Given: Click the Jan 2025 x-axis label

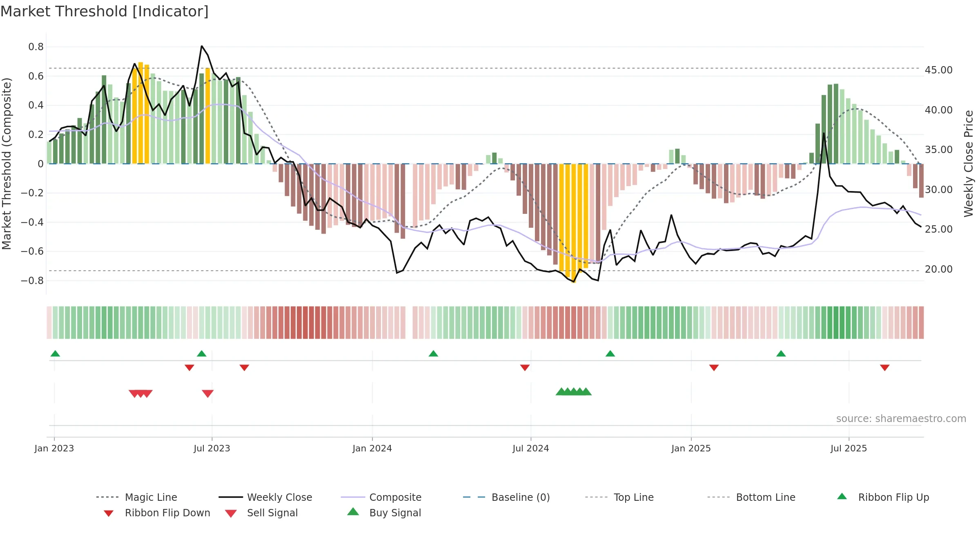Looking at the screenshot, I should click(691, 449).
